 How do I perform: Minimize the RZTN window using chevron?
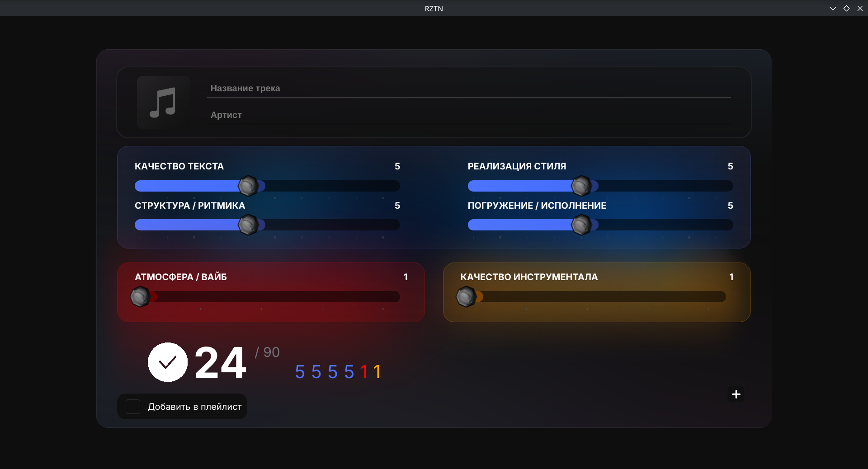pos(833,9)
